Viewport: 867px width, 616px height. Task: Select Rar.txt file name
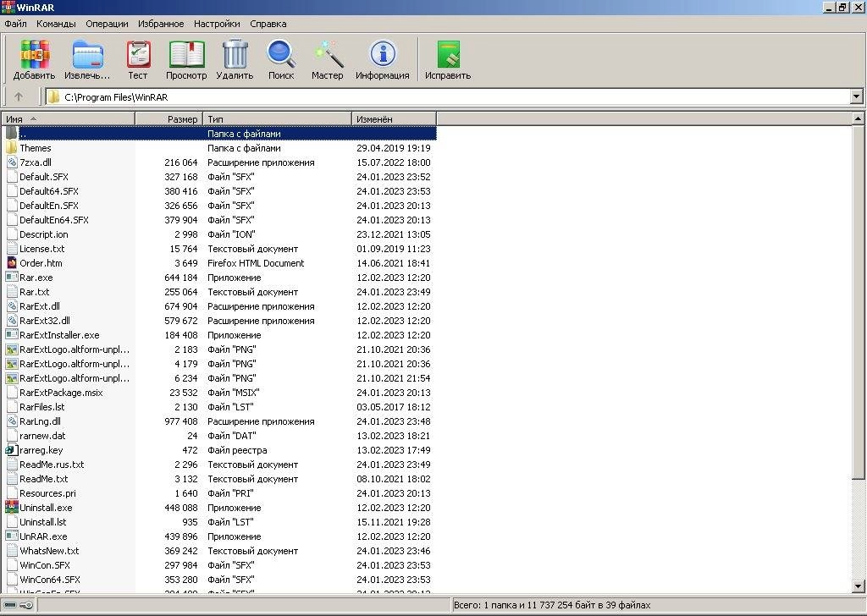pos(34,292)
